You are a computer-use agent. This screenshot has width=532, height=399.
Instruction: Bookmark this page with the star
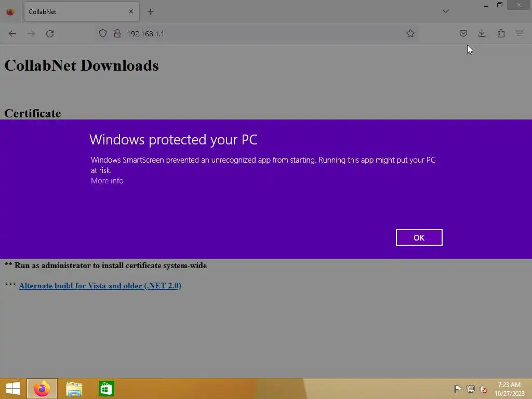(410, 33)
